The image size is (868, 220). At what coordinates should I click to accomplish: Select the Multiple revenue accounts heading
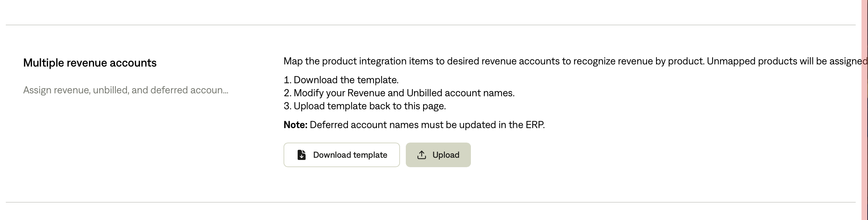click(x=90, y=63)
